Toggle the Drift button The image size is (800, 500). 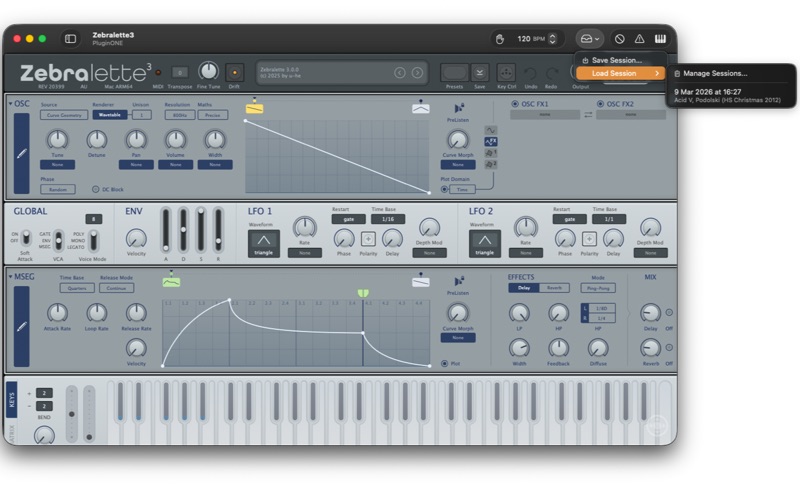point(235,73)
